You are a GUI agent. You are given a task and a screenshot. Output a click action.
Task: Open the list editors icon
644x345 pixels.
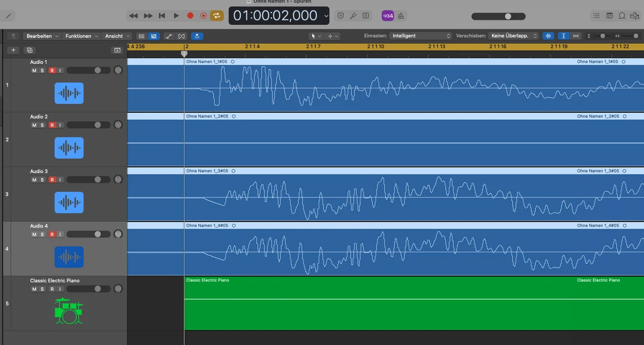(x=596, y=16)
